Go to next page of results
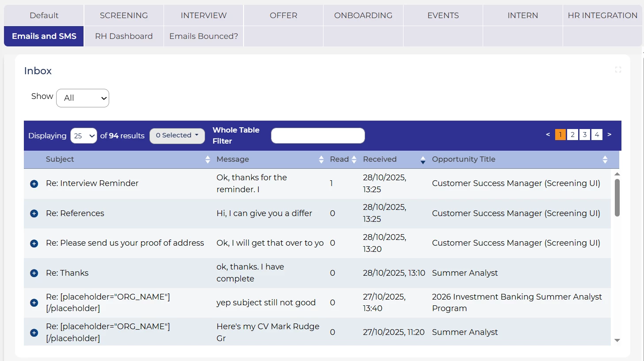This screenshot has width=644, height=361. click(x=609, y=135)
